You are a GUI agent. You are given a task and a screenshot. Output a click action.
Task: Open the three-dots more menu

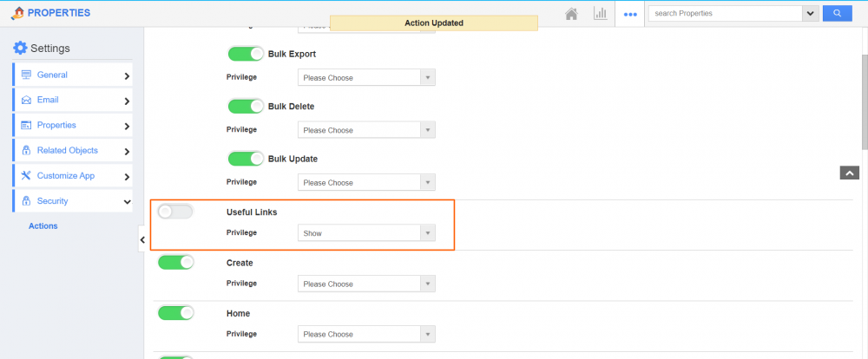click(630, 15)
